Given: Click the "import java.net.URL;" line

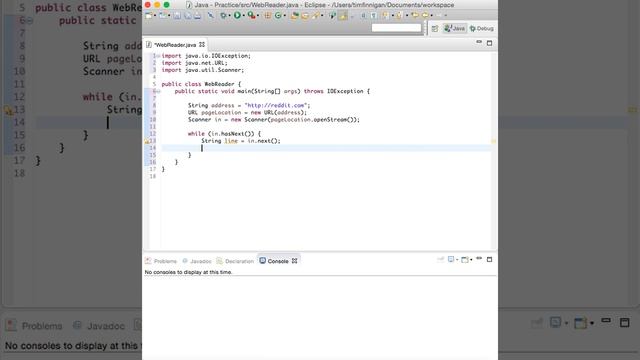Looking at the screenshot, I should click(x=194, y=63).
